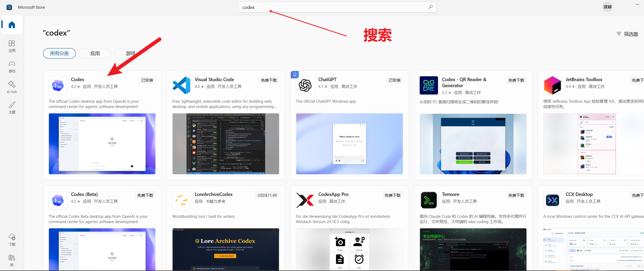Image resolution: width=644 pixels, height=271 pixels.
Task: Click the JetBrains Toolbox app icon
Action: pos(552,85)
